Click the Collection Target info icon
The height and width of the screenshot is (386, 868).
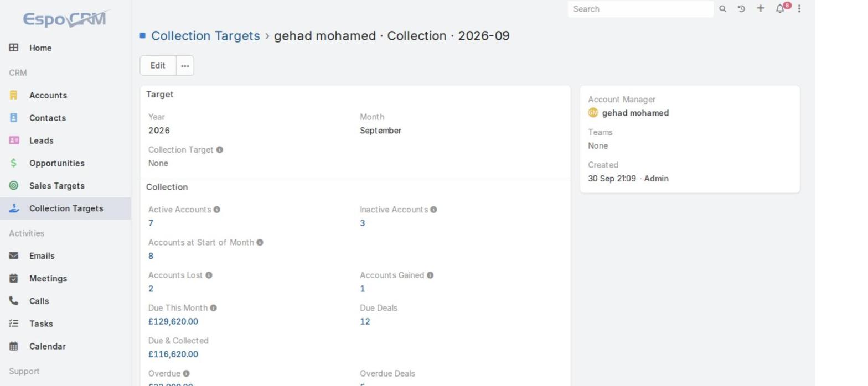220,150
